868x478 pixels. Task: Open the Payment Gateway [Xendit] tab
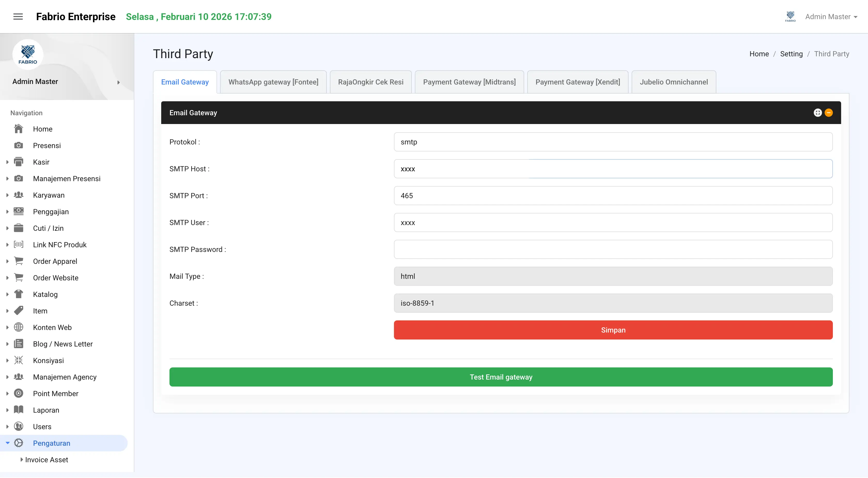click(578, 82)
